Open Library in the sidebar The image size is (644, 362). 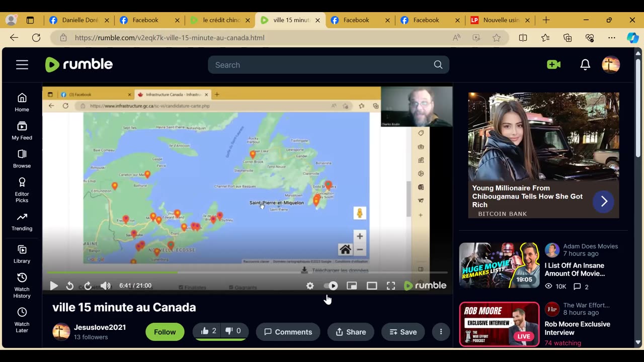(22, 254)
